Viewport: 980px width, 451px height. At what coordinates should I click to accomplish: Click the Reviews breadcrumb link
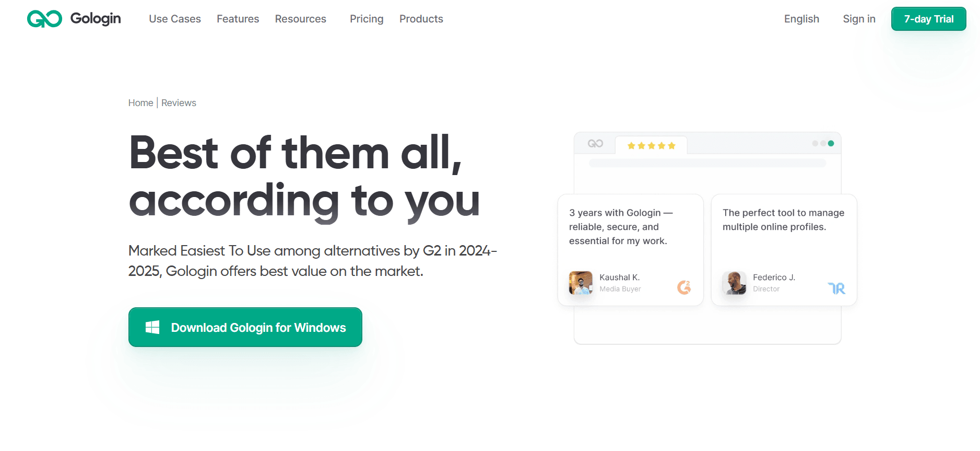coord(179,103)
